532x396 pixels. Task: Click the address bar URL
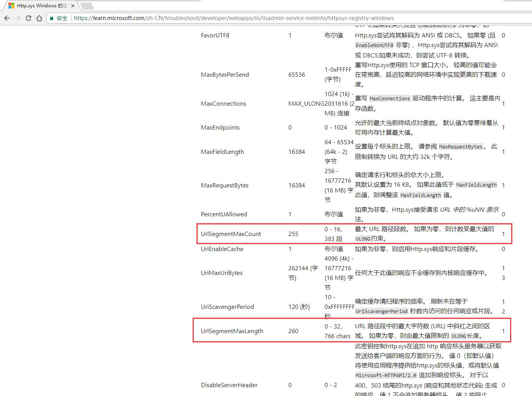[233, 18]
